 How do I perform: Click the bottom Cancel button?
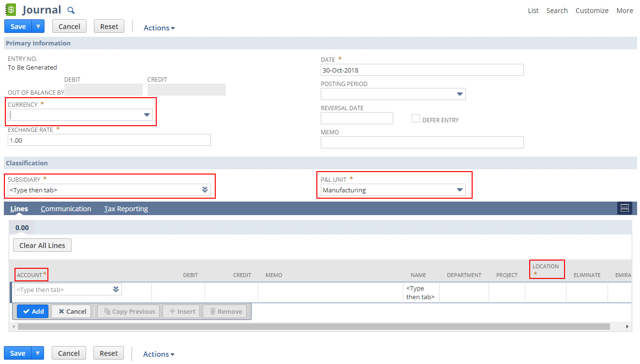pos(69,353)
